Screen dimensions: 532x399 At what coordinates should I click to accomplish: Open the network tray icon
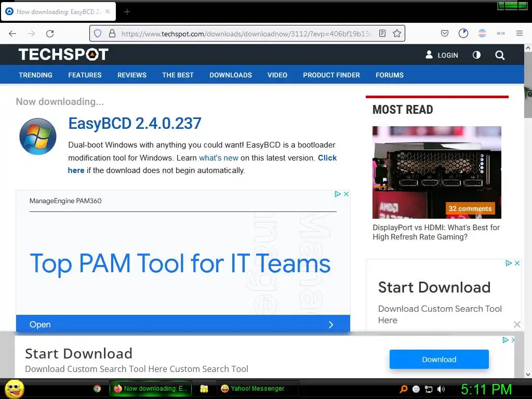pos(429,389)
